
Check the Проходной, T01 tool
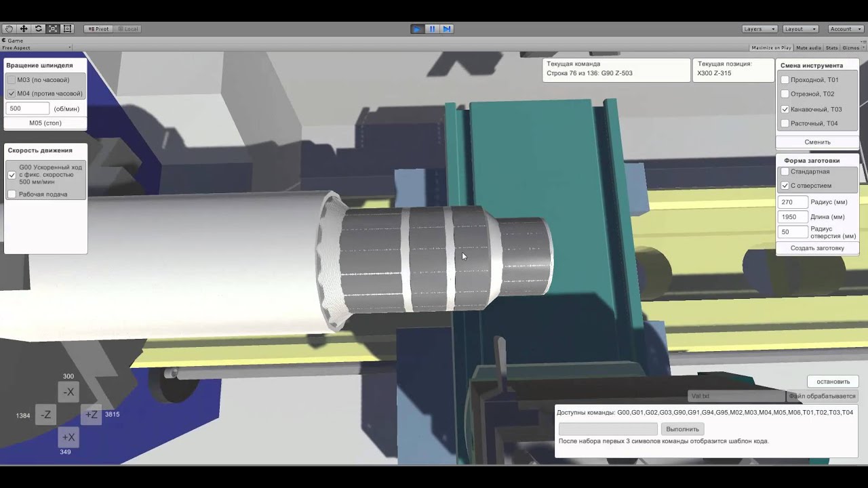click(785, 80)
